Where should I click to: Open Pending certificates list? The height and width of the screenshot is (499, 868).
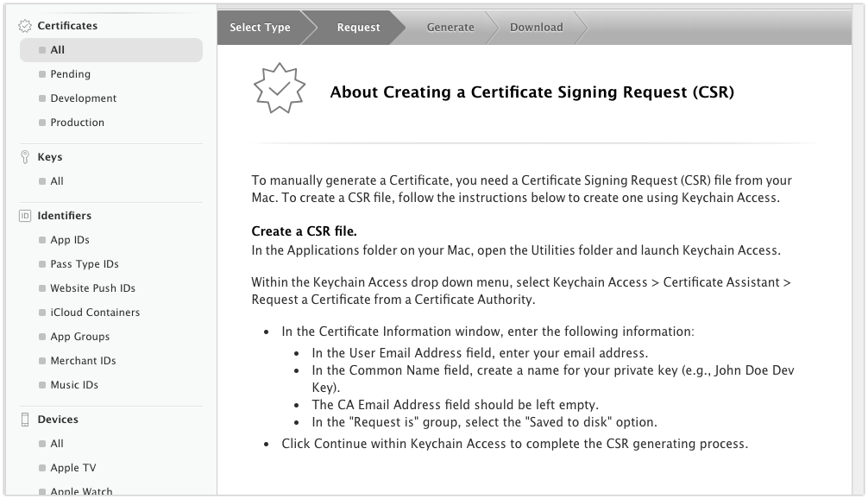[x=70, y=74]
